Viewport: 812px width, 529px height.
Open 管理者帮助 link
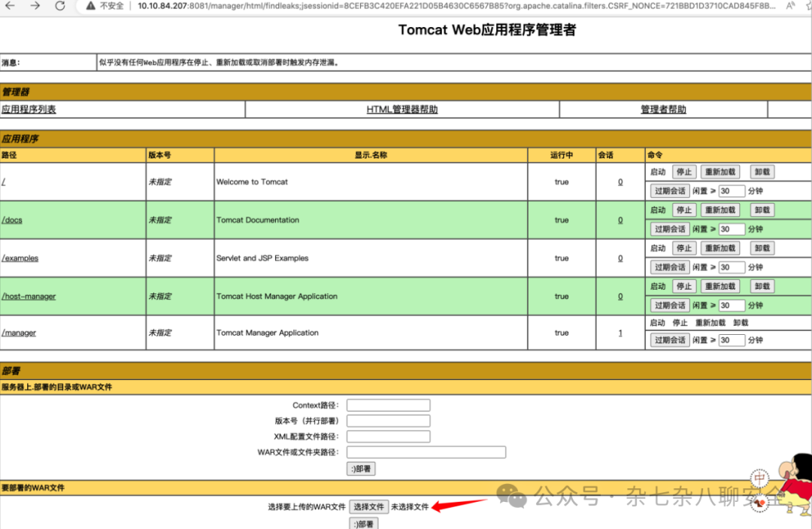click(663, 109)
